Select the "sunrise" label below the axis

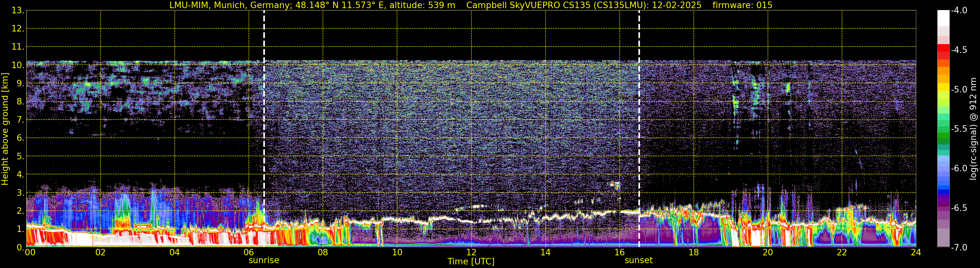click(264, 261)
